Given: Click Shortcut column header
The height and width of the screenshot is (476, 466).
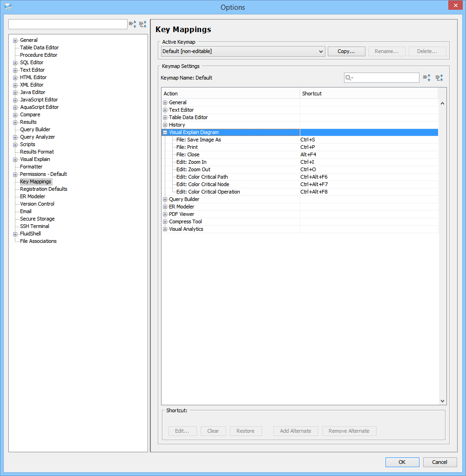Looking at the screenshot, I should tap(369, 94).
